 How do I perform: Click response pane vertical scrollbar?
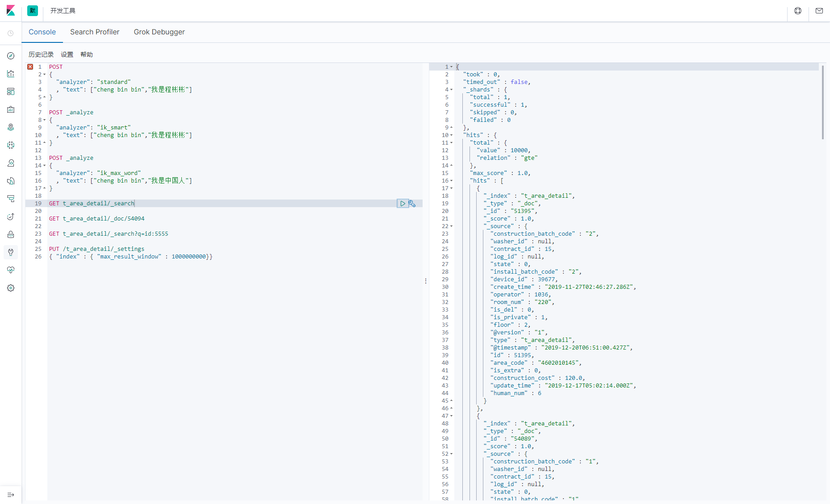pos(823,103)
